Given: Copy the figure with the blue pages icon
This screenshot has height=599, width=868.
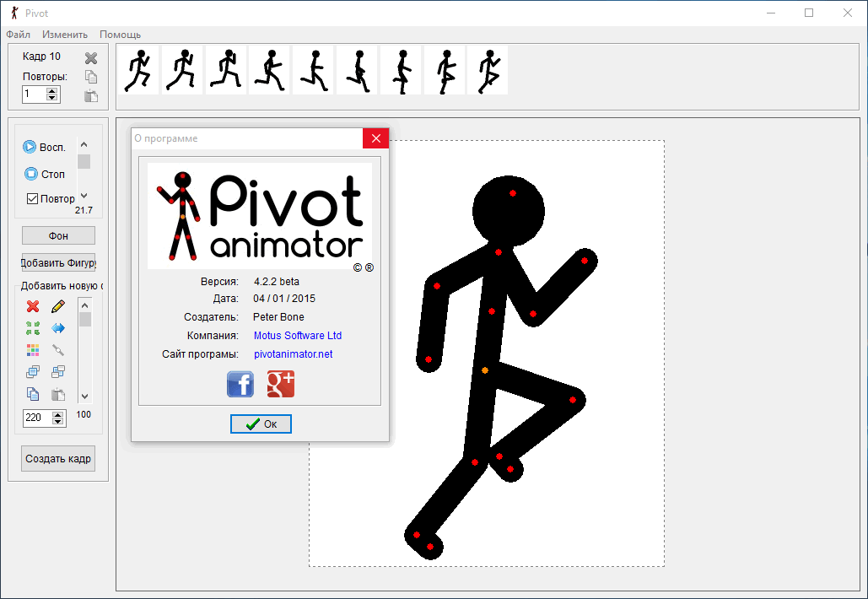Looking at the screenshot, I should click(x=33, y=394).
